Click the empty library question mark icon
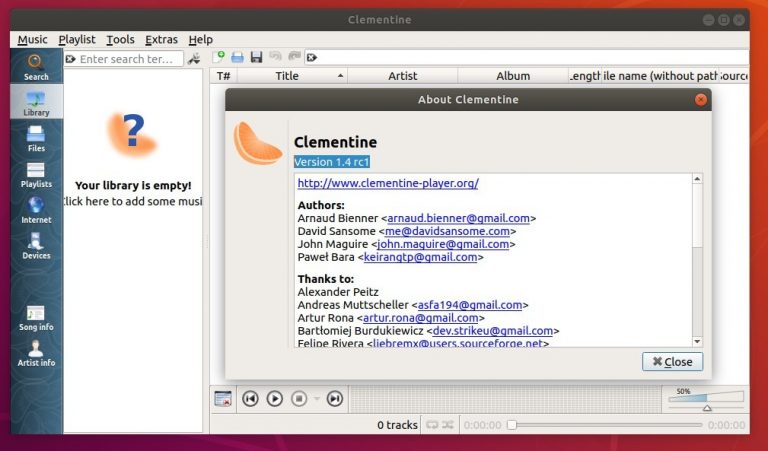This screenshot has width=768, height=451. [x=132, y=133]
